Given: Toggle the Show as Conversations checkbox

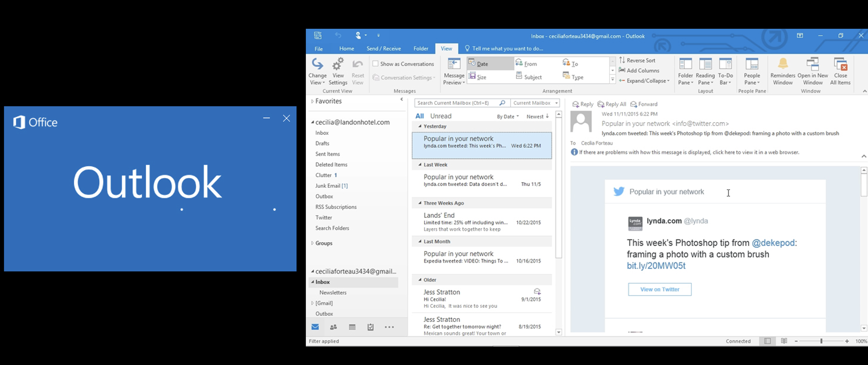Looking at the screenshot, I should click(375, 64).
